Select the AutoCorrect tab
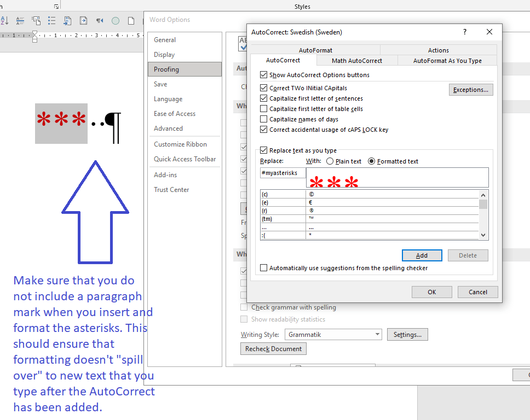This screenshot has height=420, width=530. [283, 60]
